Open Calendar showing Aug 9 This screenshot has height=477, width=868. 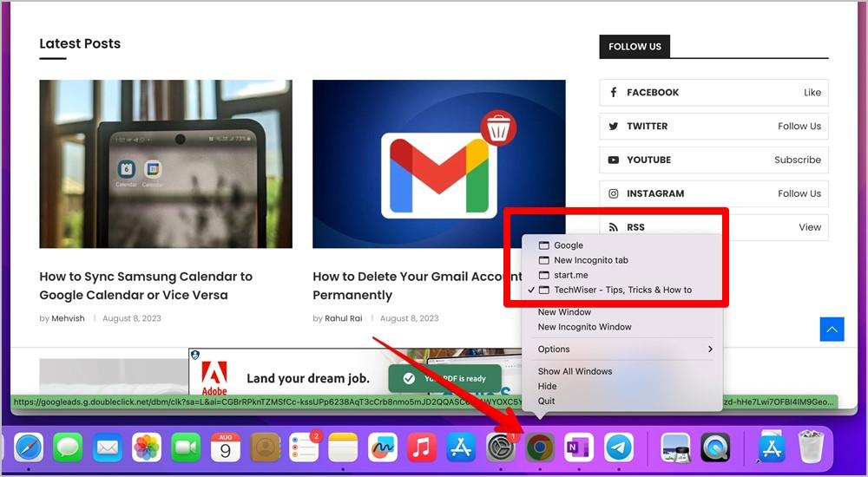pos(226,448)
